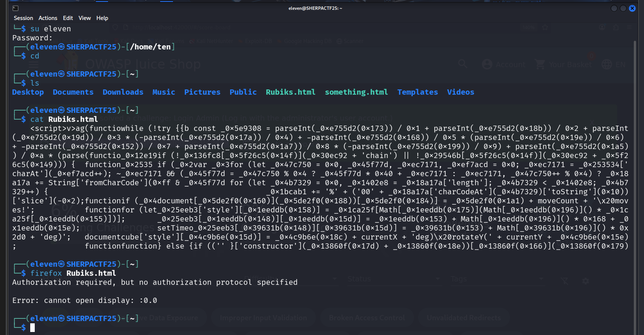Image resolution: width=644 pixels, height=335 pixels.
Task: Click the cursor block at the last prompt
Action: pyautogui.click(x=32, y=327)
